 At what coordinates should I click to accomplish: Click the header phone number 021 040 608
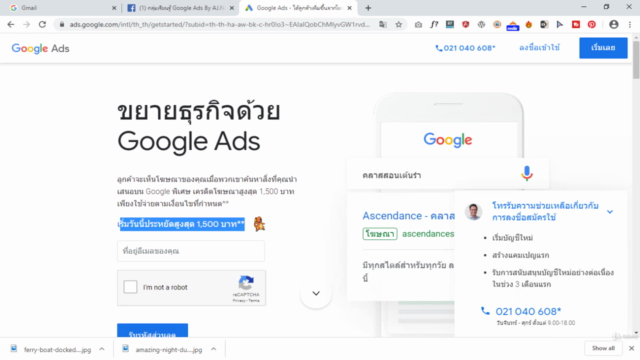[469, 48]
